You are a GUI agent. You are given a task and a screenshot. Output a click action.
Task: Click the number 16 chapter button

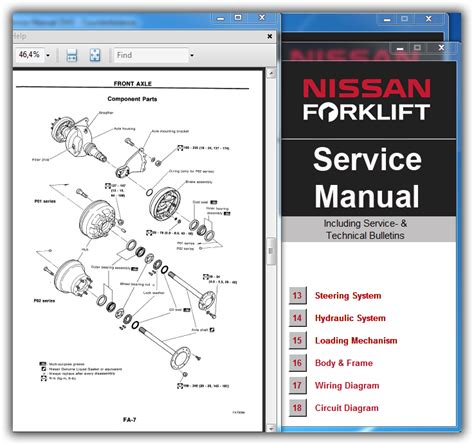297,363
